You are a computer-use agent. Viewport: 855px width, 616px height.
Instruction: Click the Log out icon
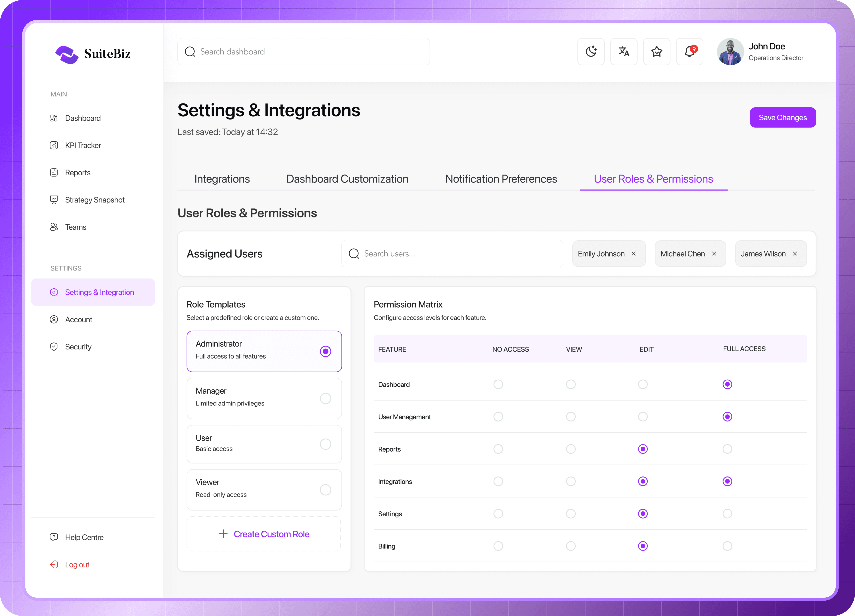pos(54,565)
